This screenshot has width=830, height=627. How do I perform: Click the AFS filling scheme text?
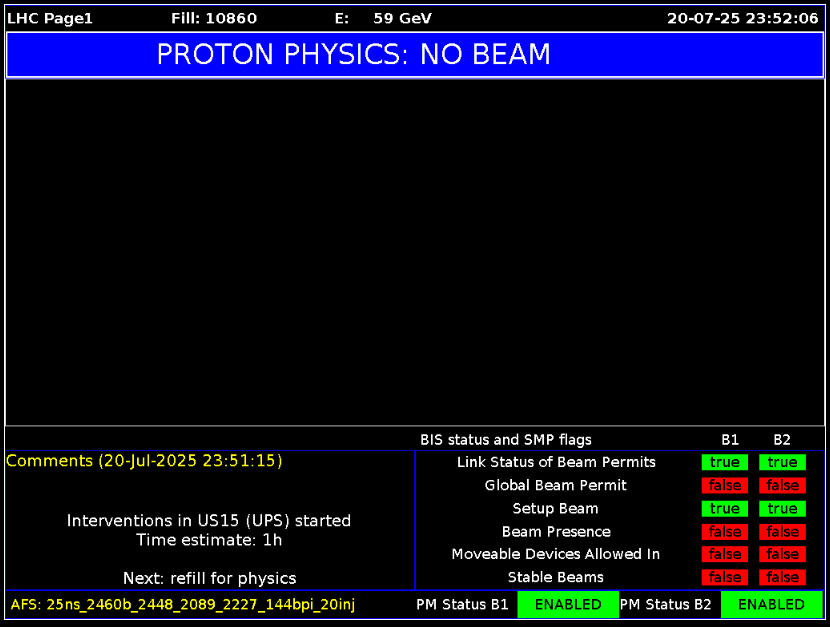point(183,605)
